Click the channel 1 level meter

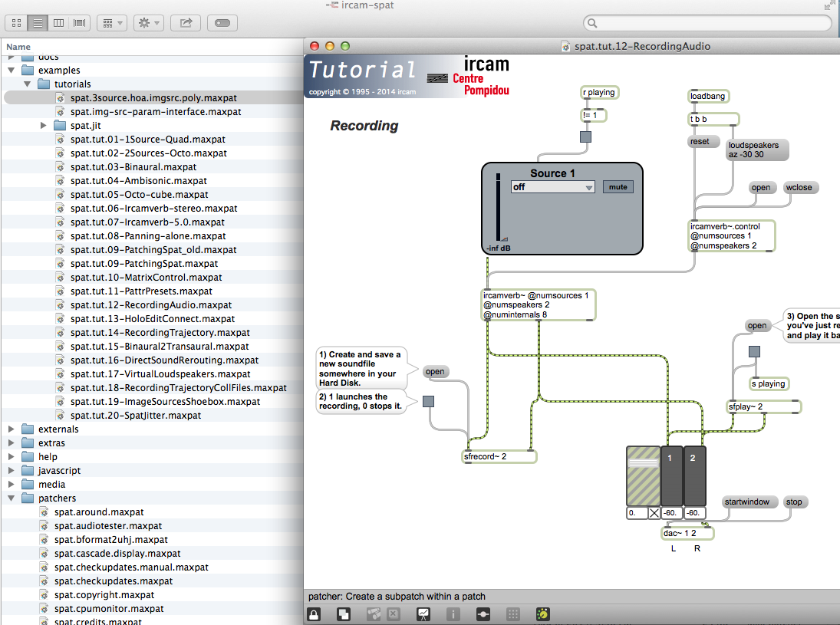(671, 476)
